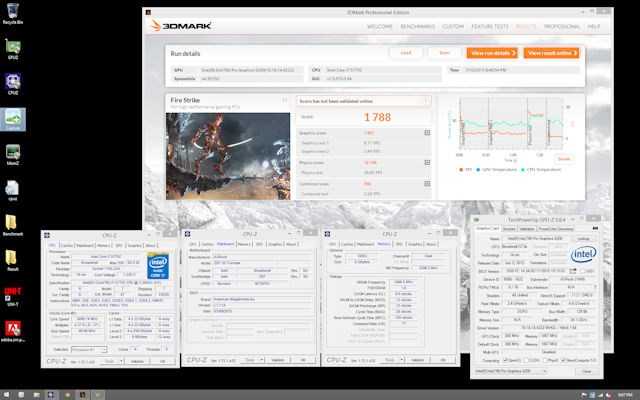Open Tools dropdown arrow in Memory window
Image resolution: width=640 pixels, height=400 pixels.
[x=402, y=360]
